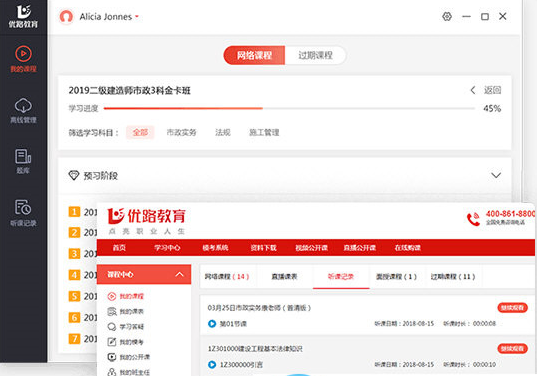Open 我的课程 in the dark sidebar
This screenshot has width=537, height=376.
[x=23, y=59]
